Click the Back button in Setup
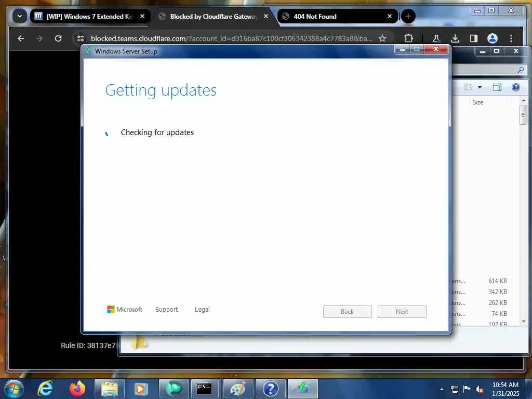 [x=348, y=312]
